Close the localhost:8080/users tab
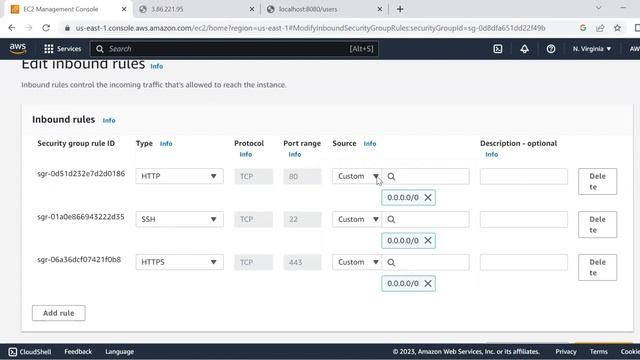This screenshot has height=360, width=640. tap(380, 9)
